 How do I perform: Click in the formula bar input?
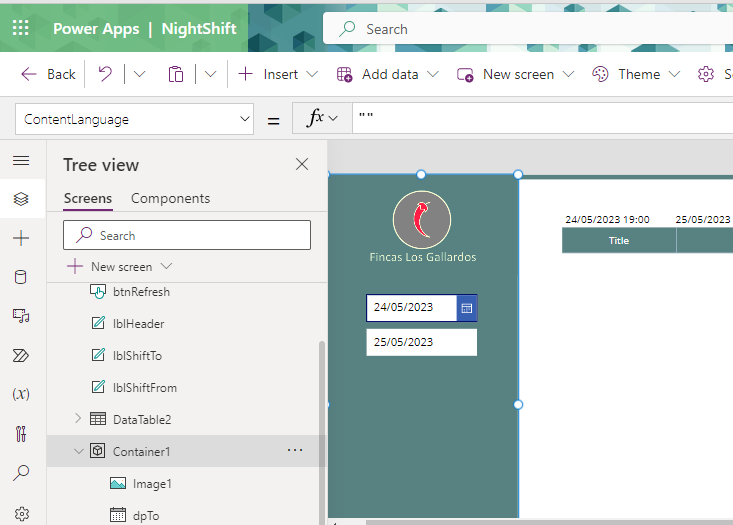coord(542,118)
